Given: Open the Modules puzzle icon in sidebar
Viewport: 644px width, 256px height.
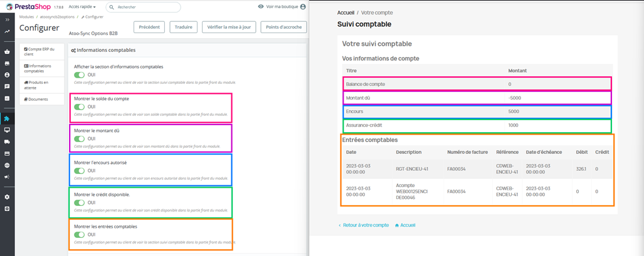Looking at the screenshot, I should pyautogui.click(x=7, y=118).
